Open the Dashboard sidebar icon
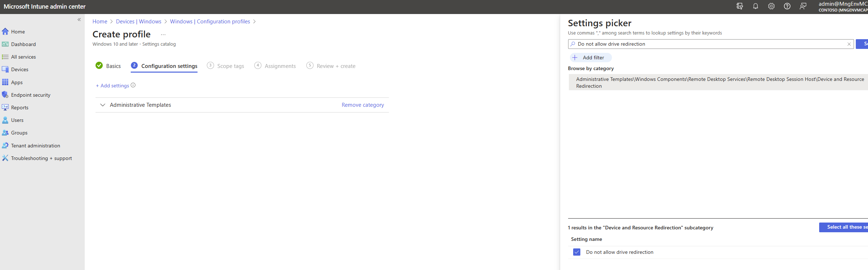Screen dimensions: 868x270 coord(5,44)
